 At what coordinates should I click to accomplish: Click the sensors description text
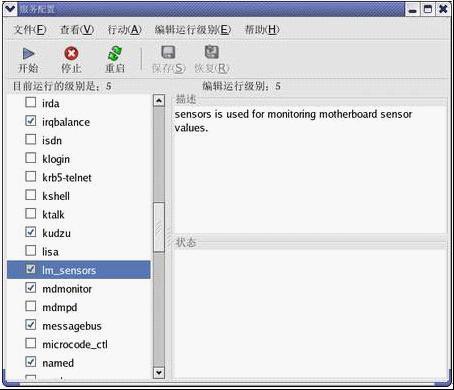[293, 121]
